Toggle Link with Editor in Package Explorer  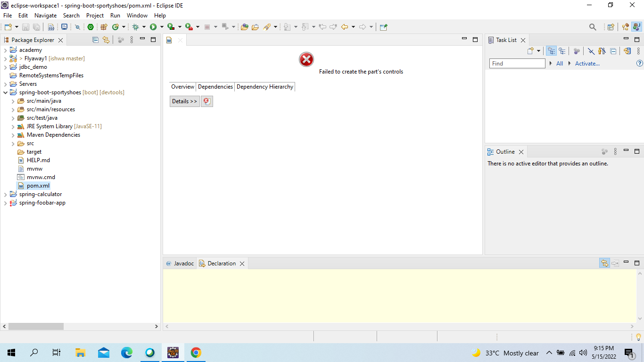[x=106, y=40]
